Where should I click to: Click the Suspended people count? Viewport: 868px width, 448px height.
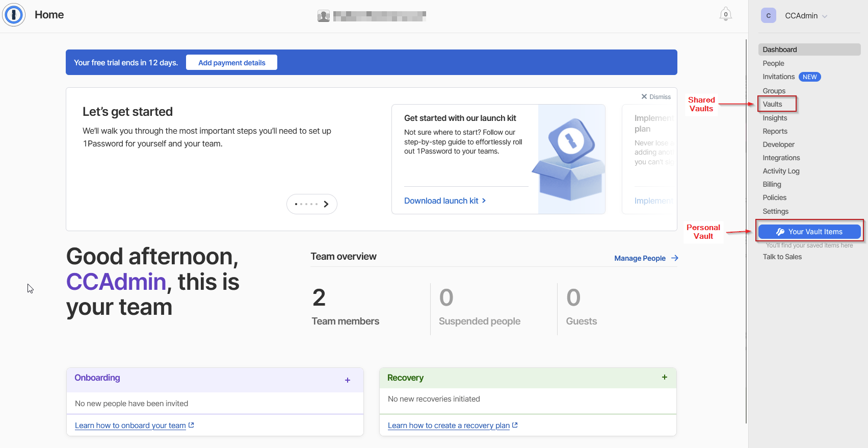pos(446,297)
